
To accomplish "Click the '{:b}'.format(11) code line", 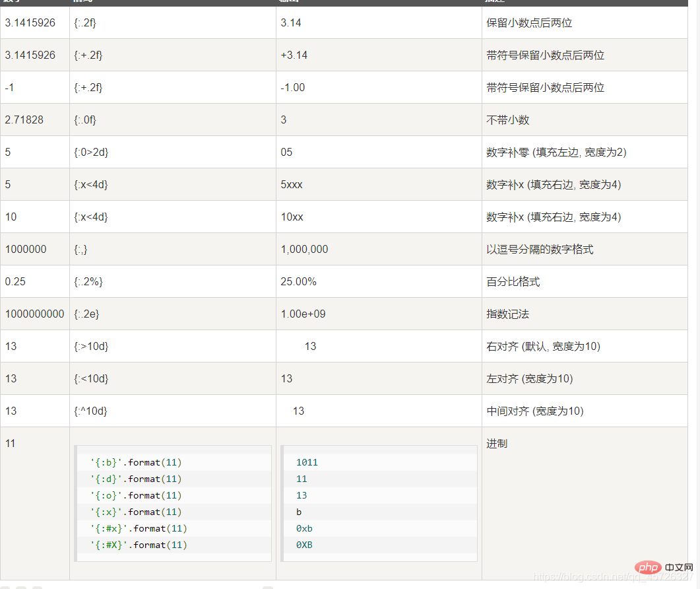I will click(136, 462).
